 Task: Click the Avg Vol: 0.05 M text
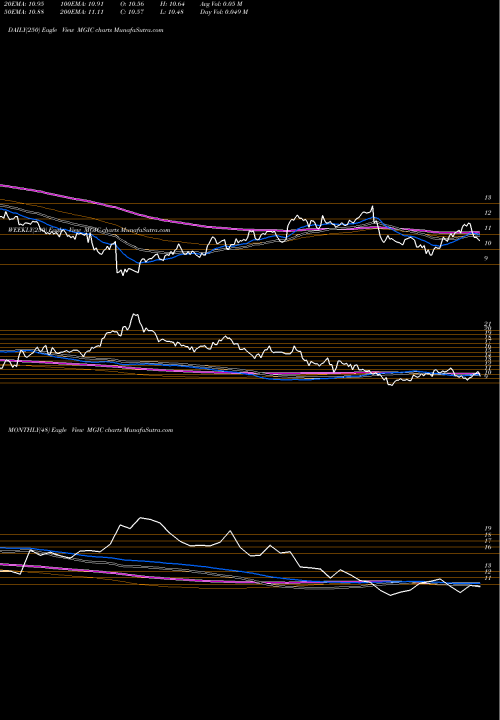pyautogui.click(x=221, y=4)
